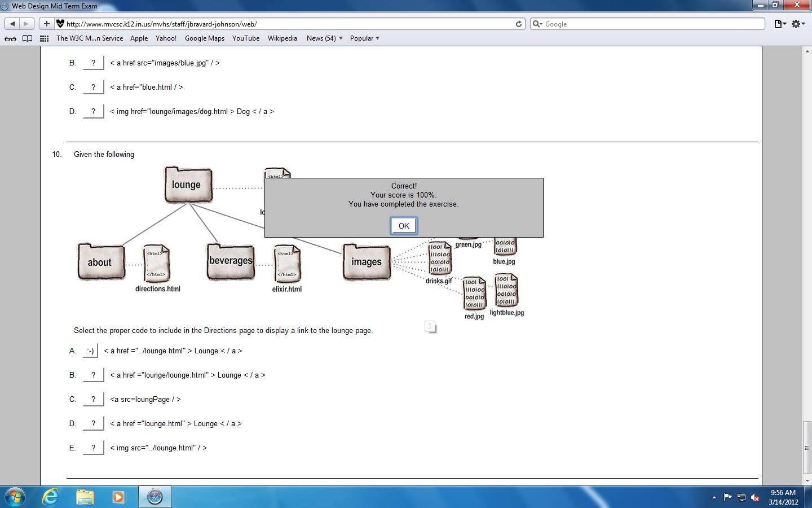Select answer C with src=loungPage
The height and width of the screenshot is (508, 812).
[93, 399]
